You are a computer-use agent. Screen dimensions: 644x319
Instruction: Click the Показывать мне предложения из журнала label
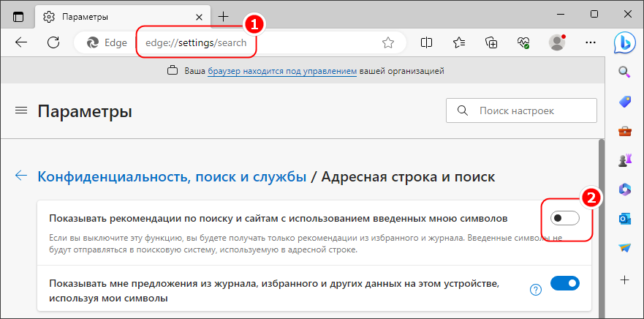[x=274, y=290]
